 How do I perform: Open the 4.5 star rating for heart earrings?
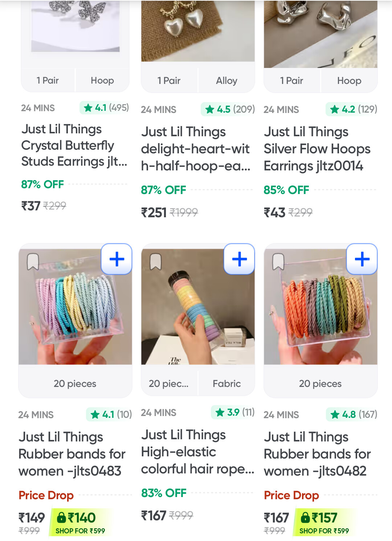point(228,109)
